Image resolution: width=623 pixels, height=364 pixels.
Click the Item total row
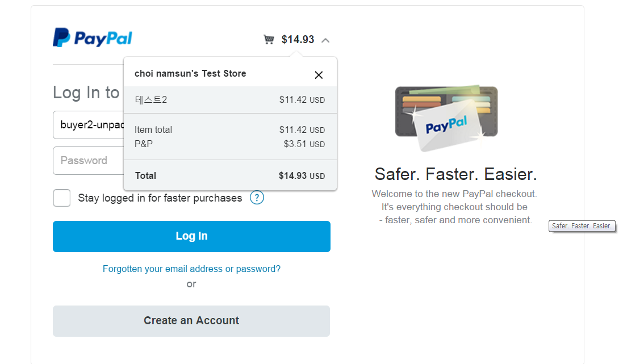230,130
